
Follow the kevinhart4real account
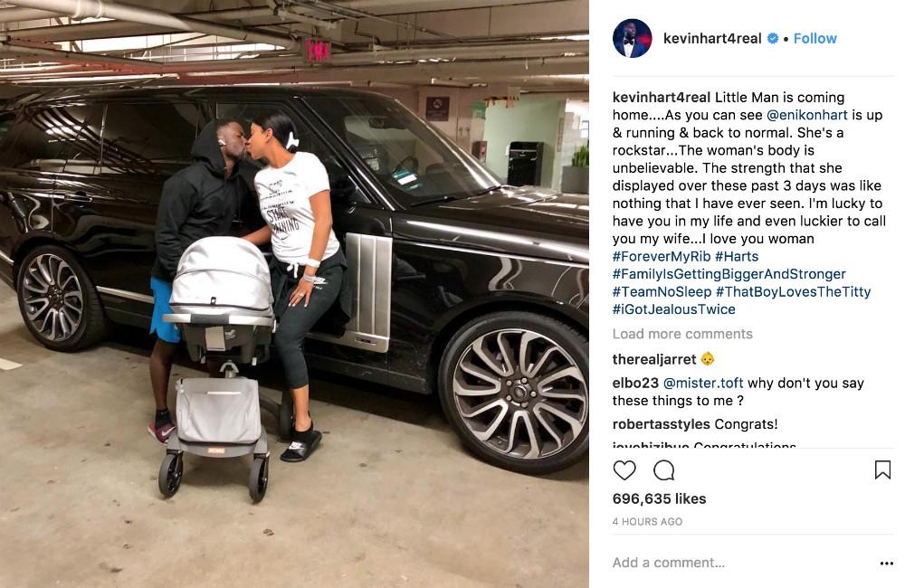815,39
